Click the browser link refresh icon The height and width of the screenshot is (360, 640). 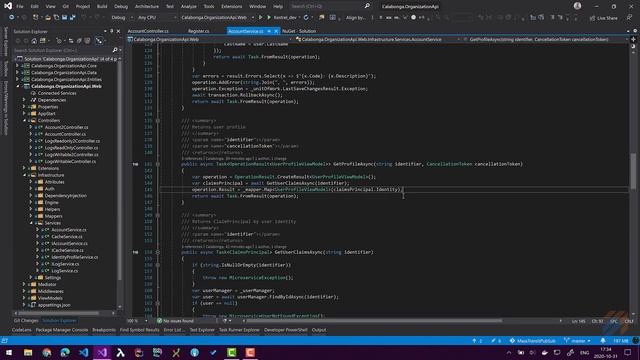[306, 18]
